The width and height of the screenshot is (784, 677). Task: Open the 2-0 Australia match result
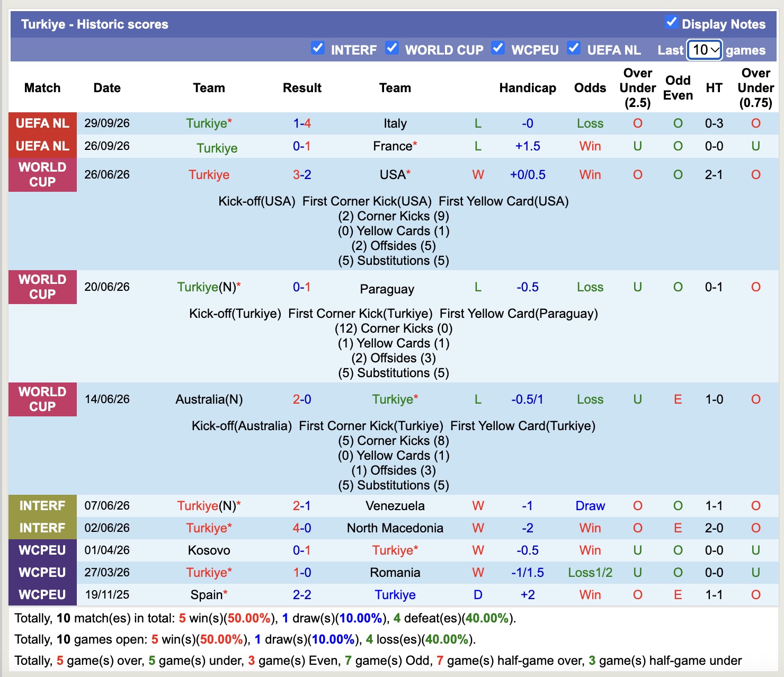click(302, 399)
